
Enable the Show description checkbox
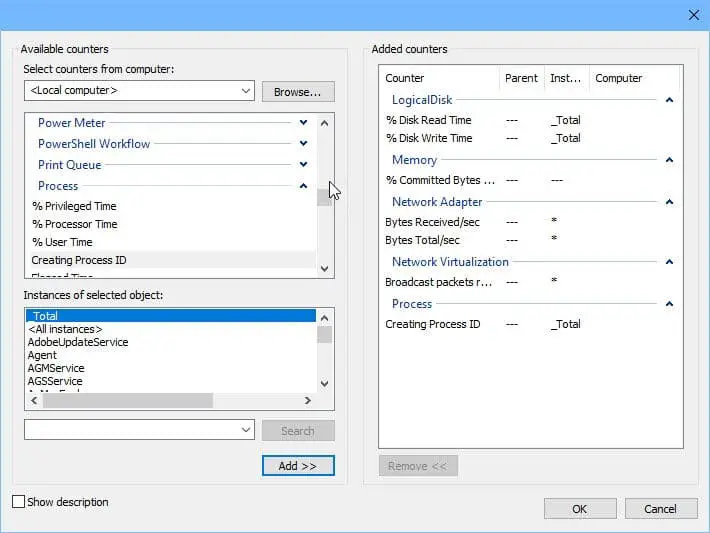pyautogui.click(x=19, y=502)
